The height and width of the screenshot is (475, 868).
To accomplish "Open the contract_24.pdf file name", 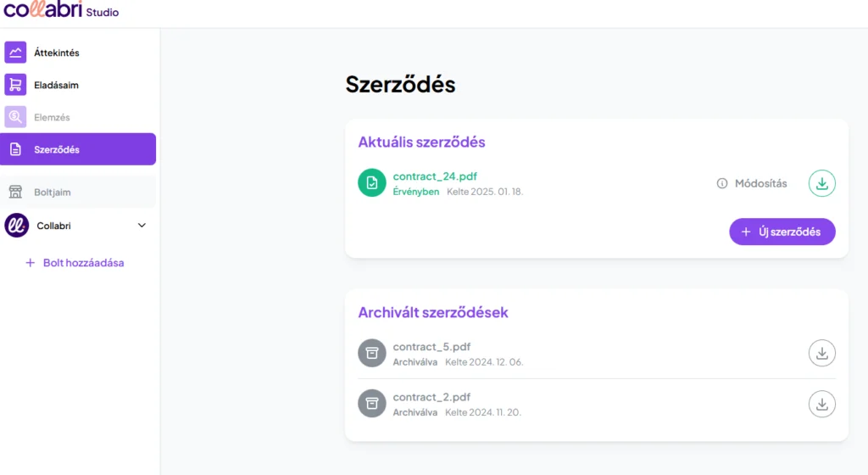I will click(x=435, y=176).
